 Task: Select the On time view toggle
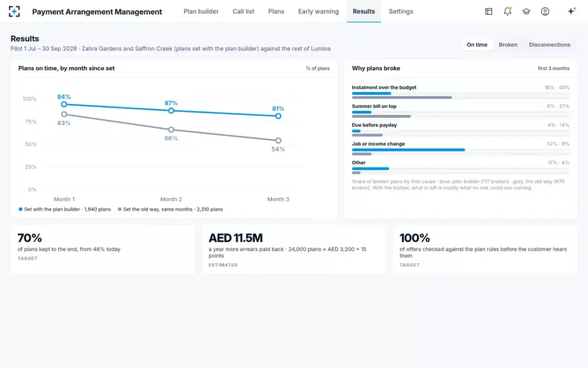tap(477, 45)
